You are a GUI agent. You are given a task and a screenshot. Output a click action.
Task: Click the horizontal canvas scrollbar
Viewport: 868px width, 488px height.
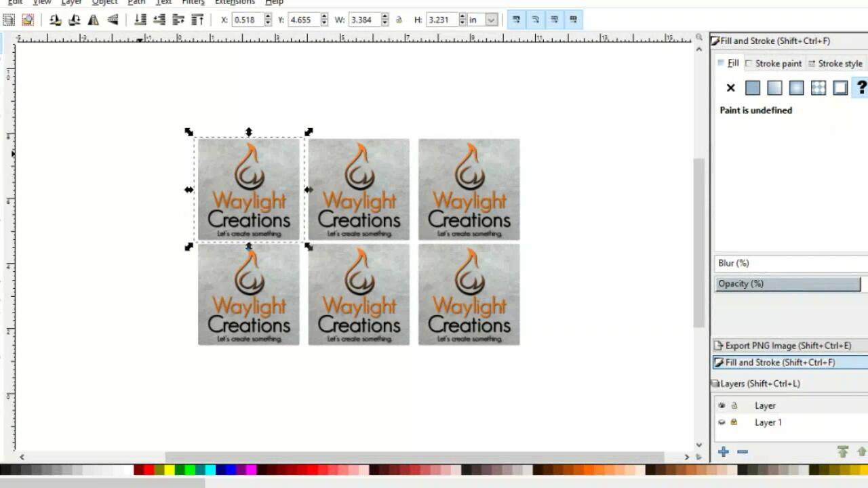(x=414, y=457)
